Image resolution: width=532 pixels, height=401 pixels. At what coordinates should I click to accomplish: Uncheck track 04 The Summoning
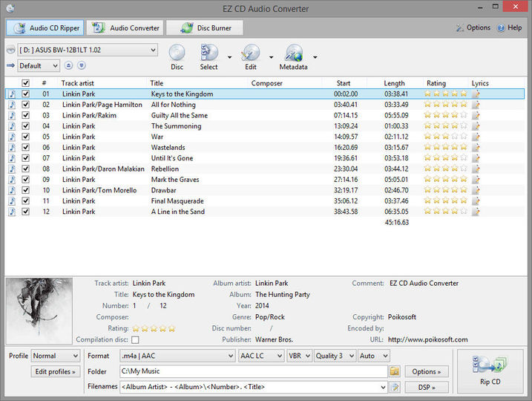pos(25,126)
